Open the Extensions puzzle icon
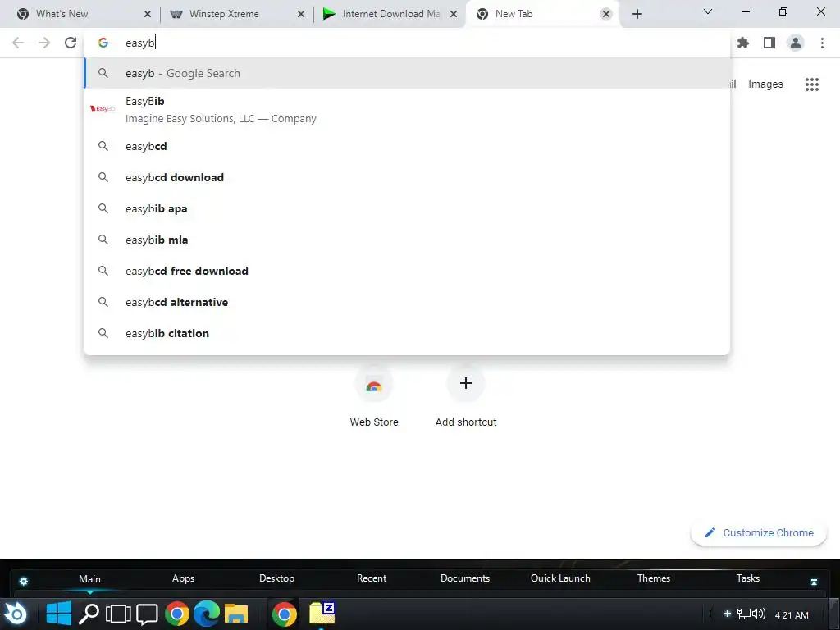The height and width of the screenshot is (630, 840). 743,43
